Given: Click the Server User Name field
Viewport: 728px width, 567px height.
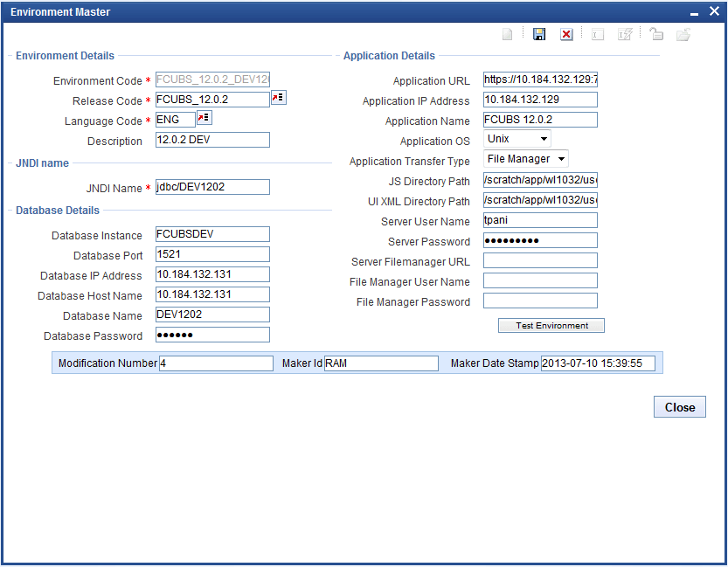Looking at the screenshot, I should (x=540, y=220).
